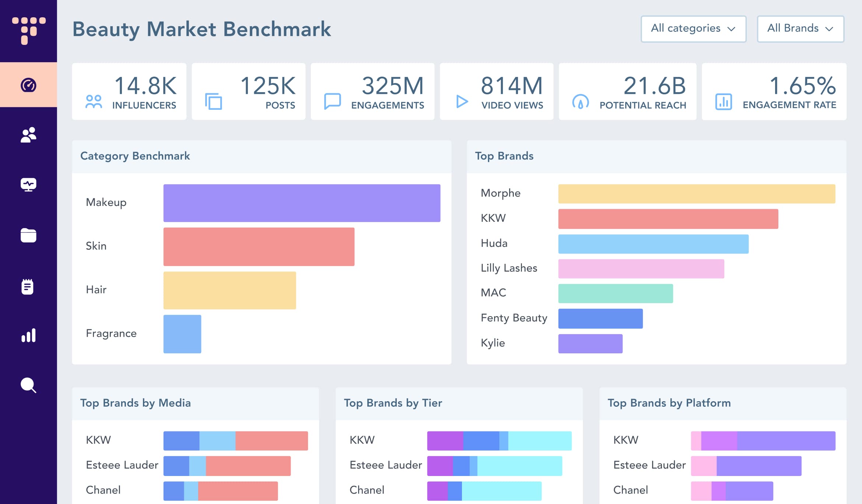
Task: Click the Posts stacked squares icon
Action: coord(214,101)
